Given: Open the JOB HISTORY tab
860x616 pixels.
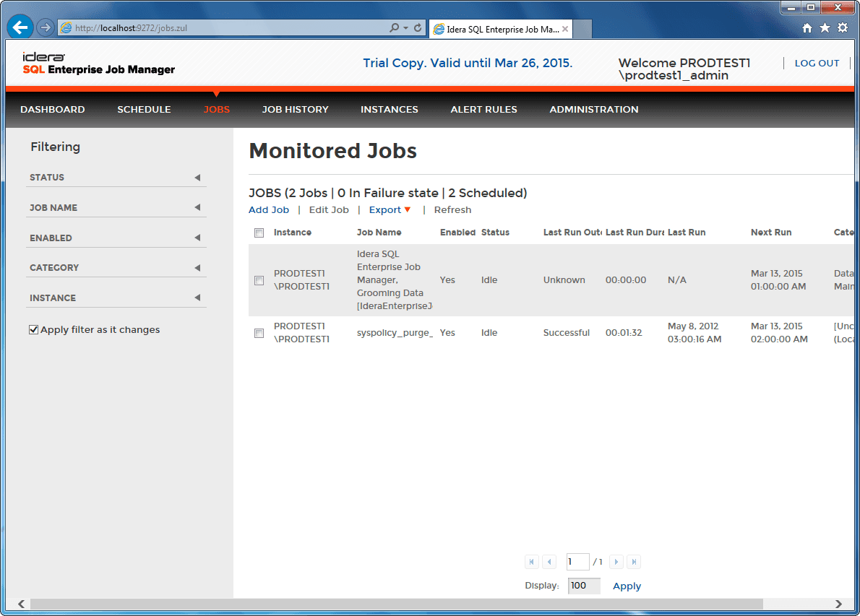Looking at the screenshot, I should point(295,110).
